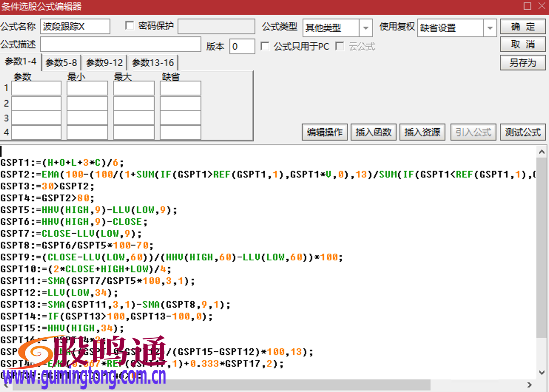Click parameter 1 缺省 default value field
This screenshot has width=549, height=392.
click(180, 88)
